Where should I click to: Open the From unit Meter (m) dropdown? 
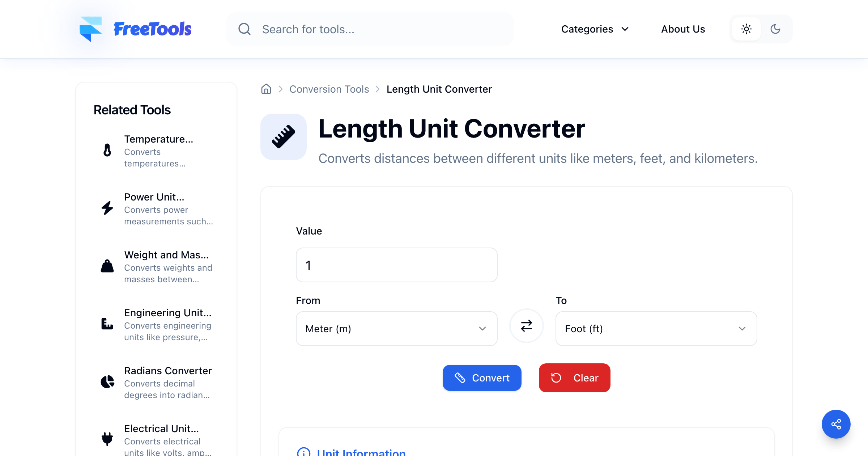[397, 329]
